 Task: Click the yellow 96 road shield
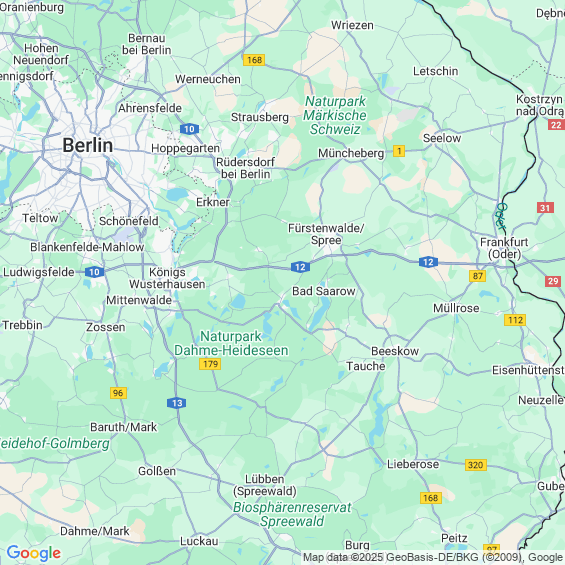pos(118,393)
